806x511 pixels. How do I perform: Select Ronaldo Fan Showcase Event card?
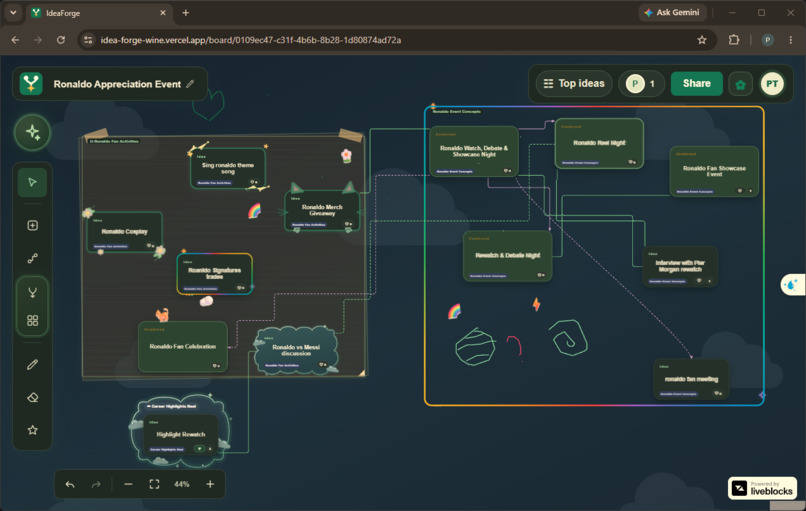714,171
